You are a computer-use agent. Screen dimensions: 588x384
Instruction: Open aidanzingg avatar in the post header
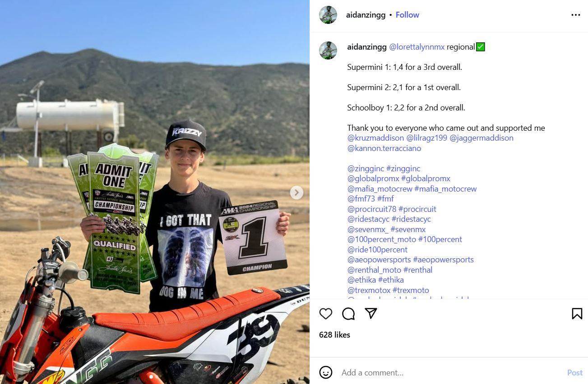click(328, 15)
